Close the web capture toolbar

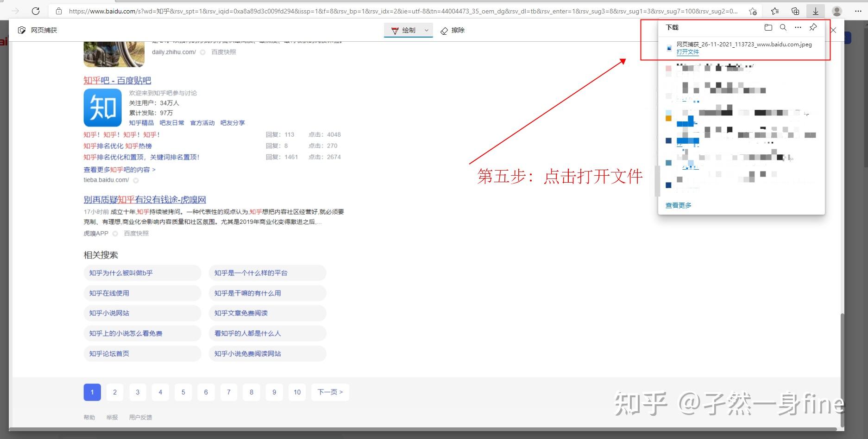[833, 30]
